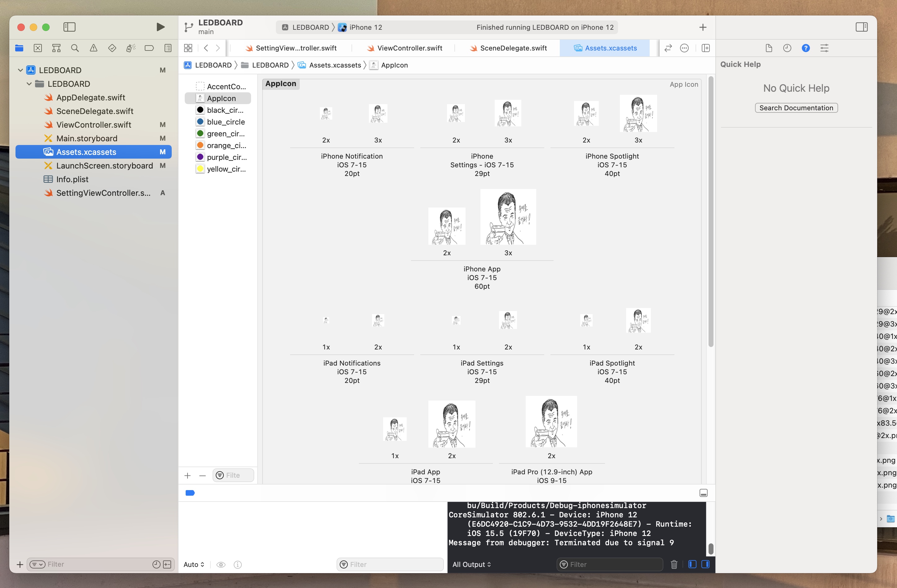Open the Auto variable scope dropdown
897x588 pixels.
coord(193,564)
